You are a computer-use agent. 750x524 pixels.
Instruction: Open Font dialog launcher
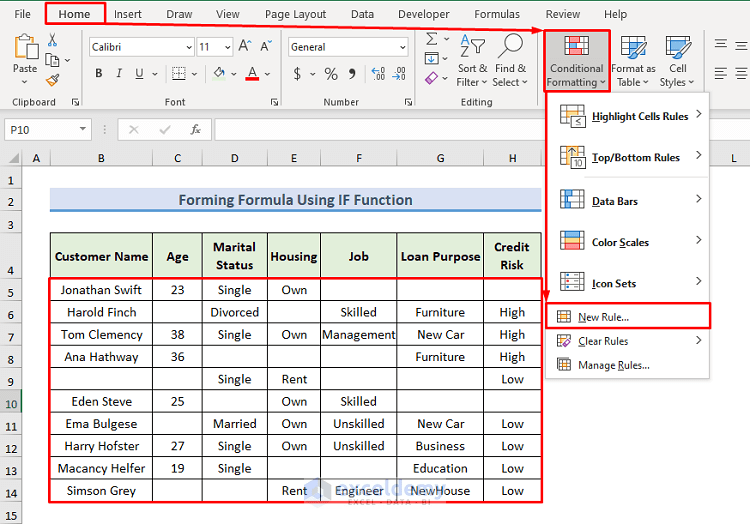pos(275,102)
